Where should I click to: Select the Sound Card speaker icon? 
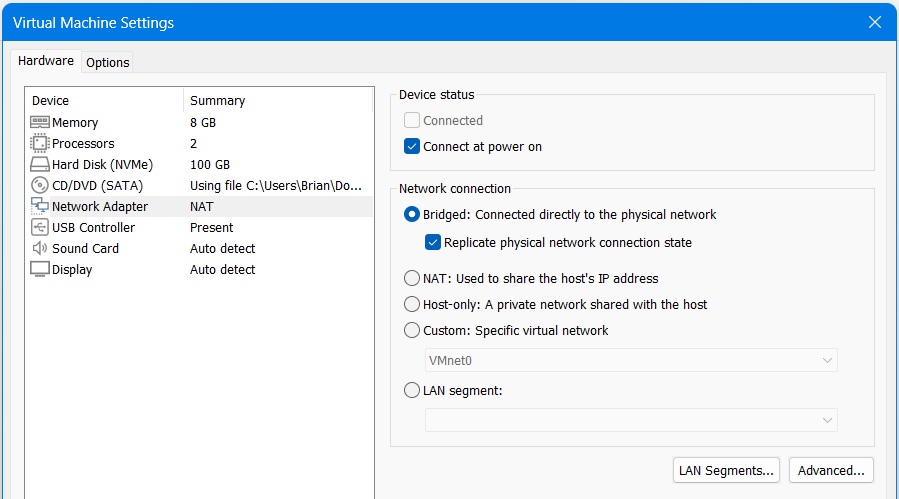point(40,248)
